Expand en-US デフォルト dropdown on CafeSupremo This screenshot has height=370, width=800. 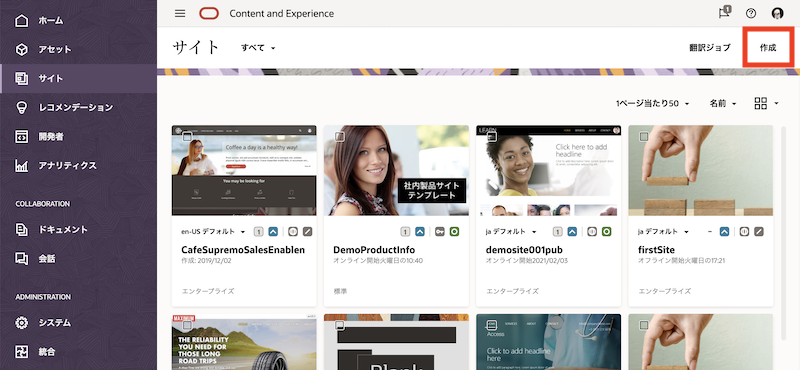click(213, 232)
